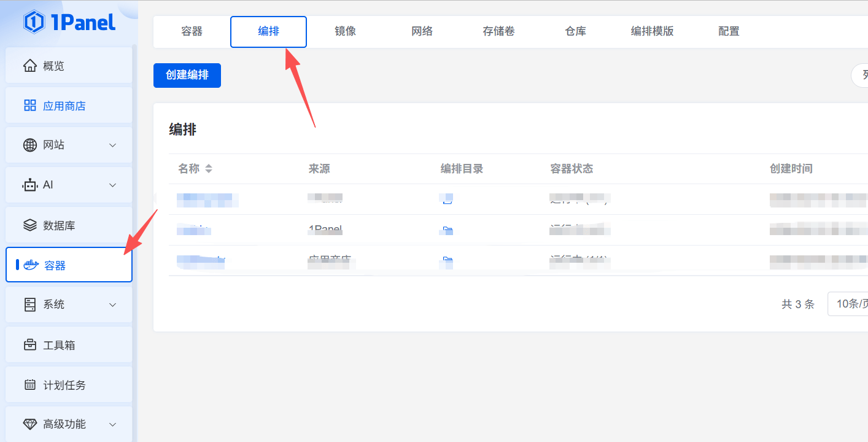This screenshot has height=442, width=868.
Task: Click the 1Panel logo
Action: coord(69,22)
